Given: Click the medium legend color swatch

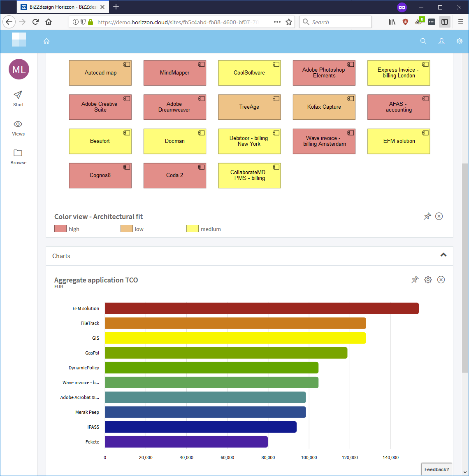Looking at the screenshot, I should (193, 229).
